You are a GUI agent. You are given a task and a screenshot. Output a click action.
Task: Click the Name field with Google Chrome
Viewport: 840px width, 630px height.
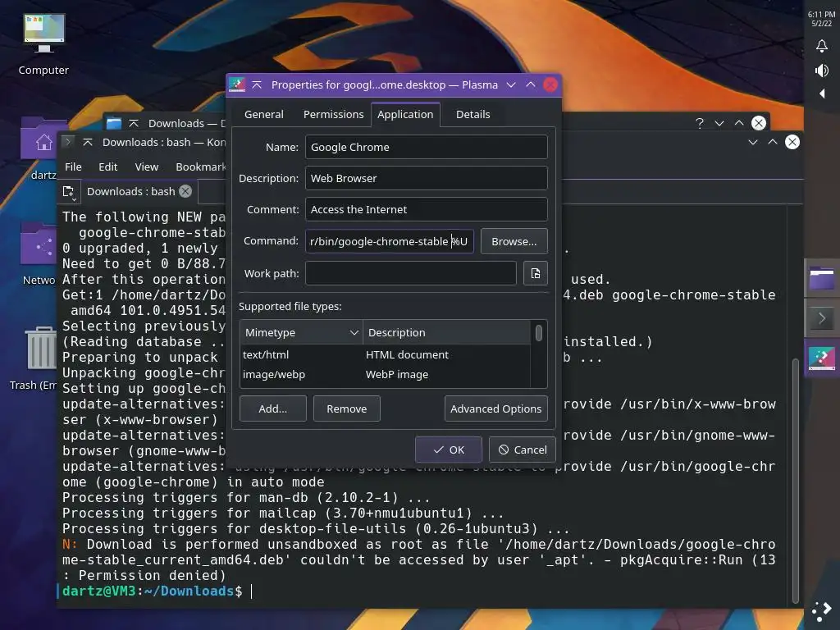click(427, 147)
